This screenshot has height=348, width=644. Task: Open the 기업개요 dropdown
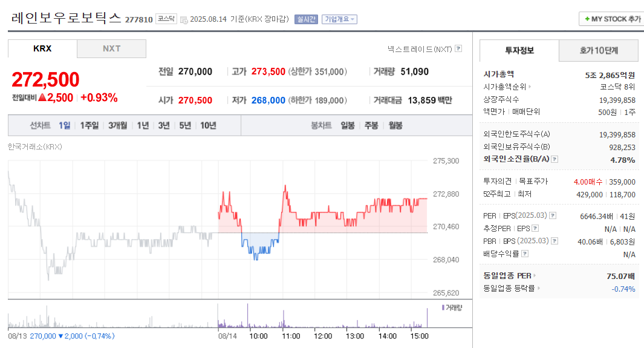(339, 19)
